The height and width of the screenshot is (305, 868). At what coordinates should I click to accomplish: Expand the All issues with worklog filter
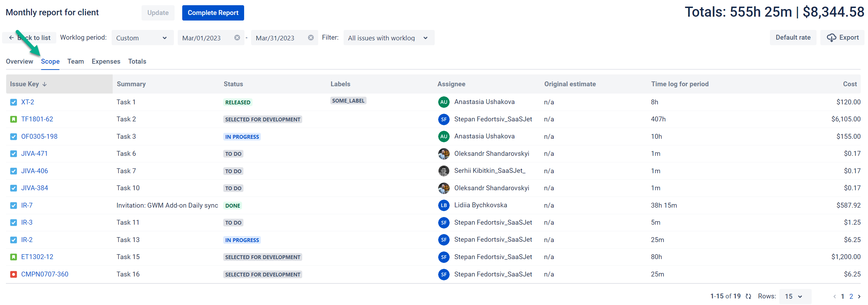[388, 38]
